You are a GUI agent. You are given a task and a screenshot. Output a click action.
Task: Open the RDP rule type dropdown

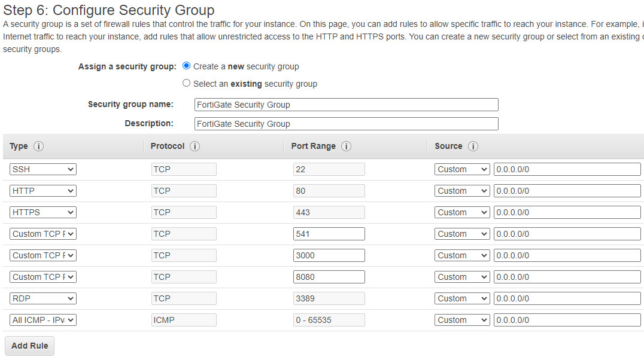(x=43, y=299)
